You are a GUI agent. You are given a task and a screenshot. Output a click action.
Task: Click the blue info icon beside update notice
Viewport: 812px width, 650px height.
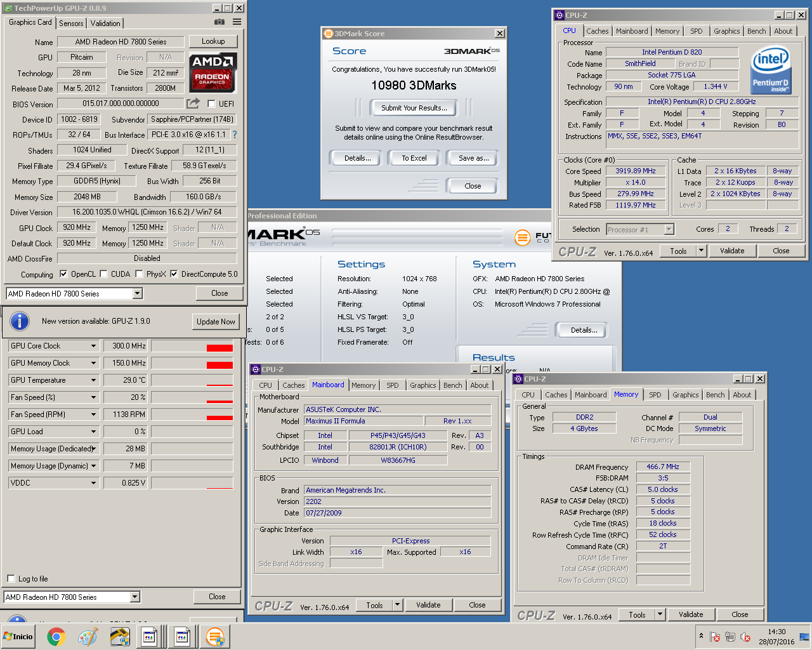click(20, 321)
